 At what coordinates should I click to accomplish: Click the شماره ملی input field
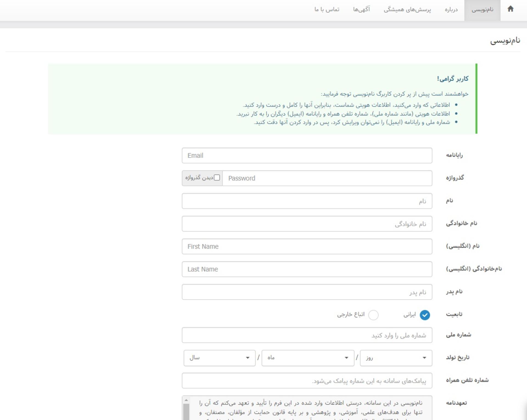(307, 335)
